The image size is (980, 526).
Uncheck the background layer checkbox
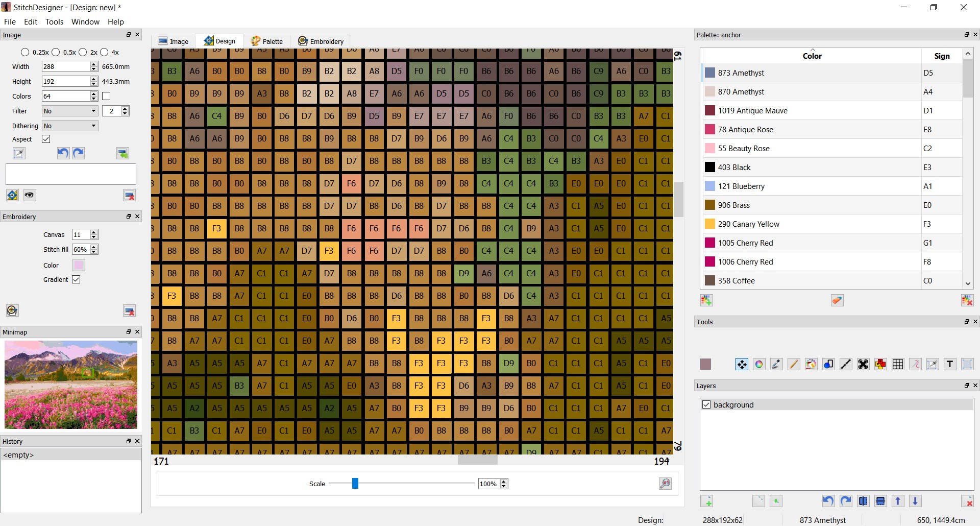click(706, 404)
